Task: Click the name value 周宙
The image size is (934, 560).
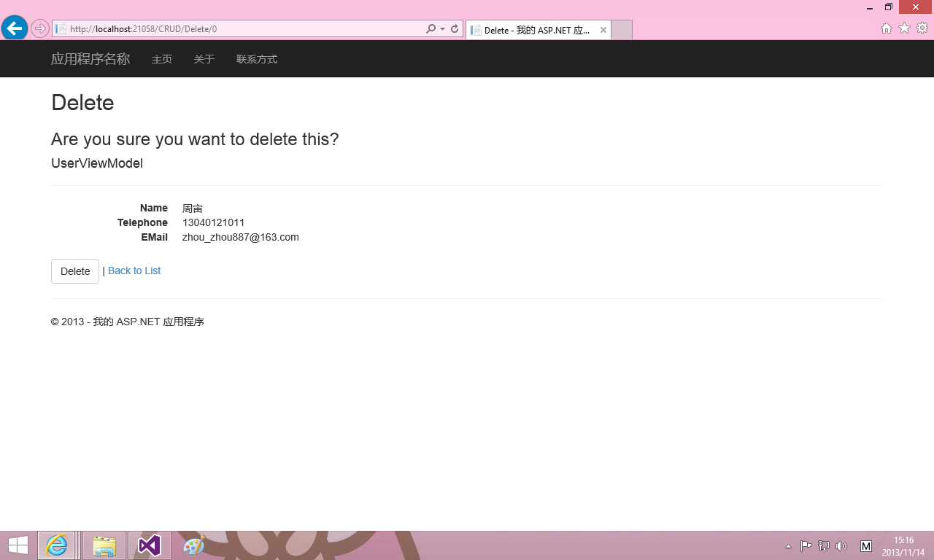Action: 193,209
